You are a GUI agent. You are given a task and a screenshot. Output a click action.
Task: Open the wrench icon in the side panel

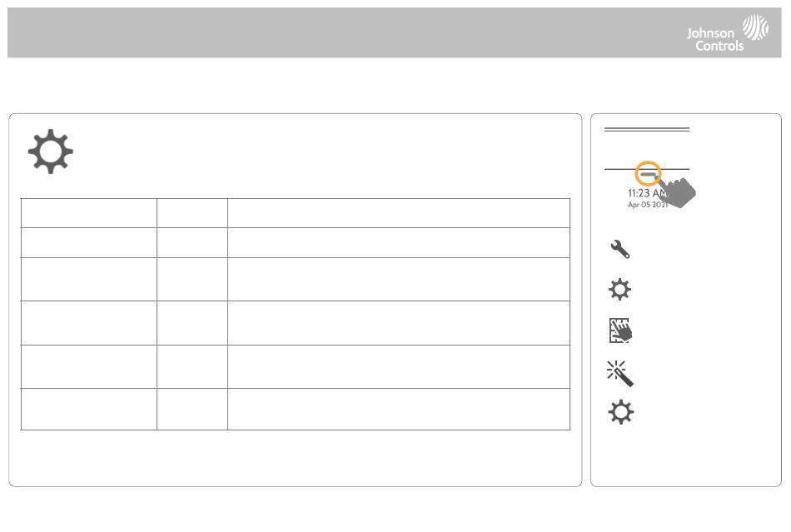pyautogui.click(x=620, y=249)
